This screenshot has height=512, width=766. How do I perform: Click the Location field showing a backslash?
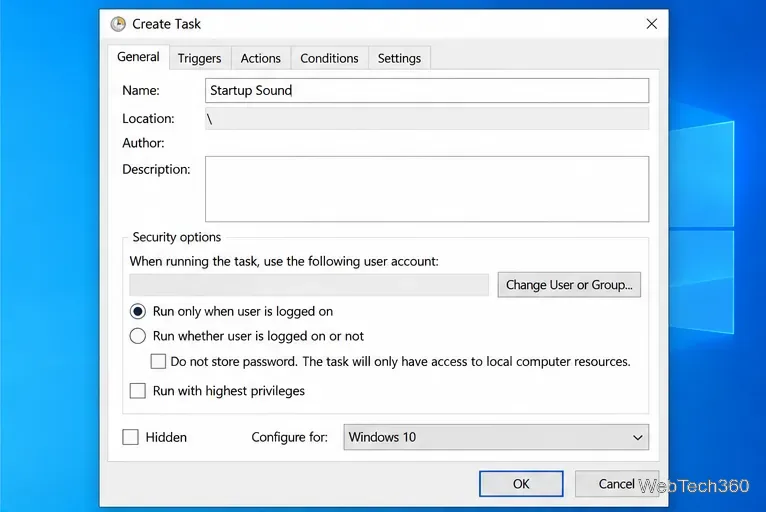coord(427,119)
